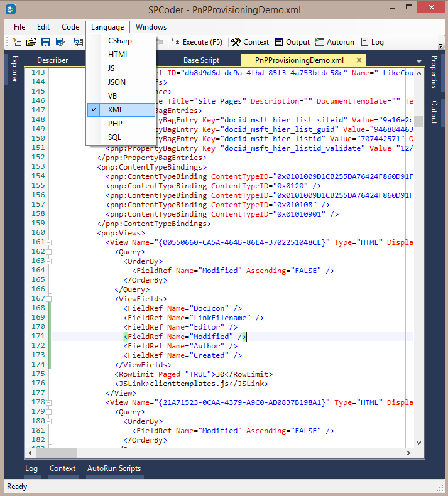The width and height of the screenshot is (448, 496).
Task: Click the RowLimit value 30 on line 175
Action: coord(220,374)
